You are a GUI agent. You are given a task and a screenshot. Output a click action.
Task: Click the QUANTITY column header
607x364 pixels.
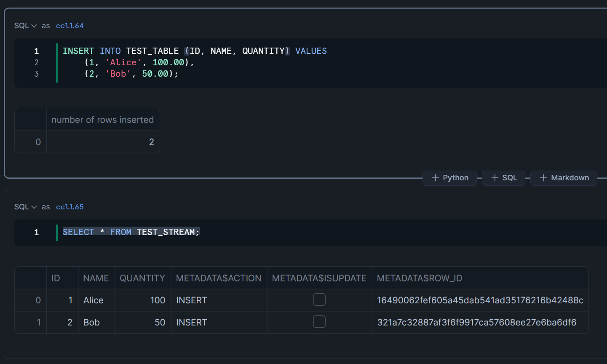pyautogui.click(x=143, y=278)
